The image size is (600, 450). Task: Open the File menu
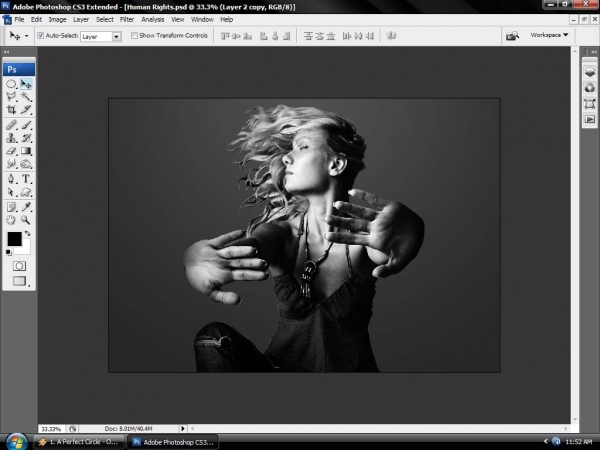point(19,20)
